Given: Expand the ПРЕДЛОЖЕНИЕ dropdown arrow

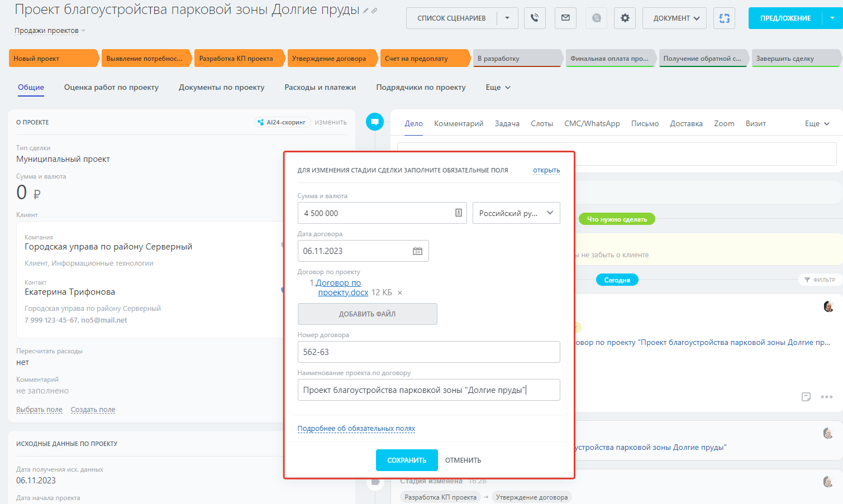Looking at the screenshot, I should pyautogui.click(x=832, y=18).
